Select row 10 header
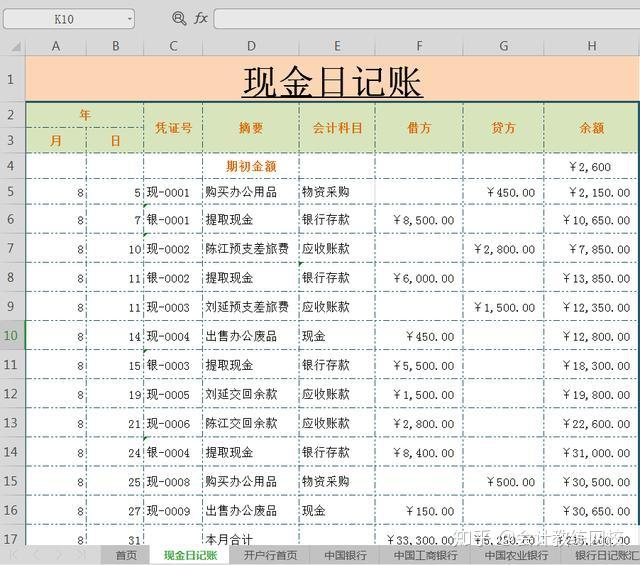The width and height of the screenshot is (640, 565). [x=11, y=336]
